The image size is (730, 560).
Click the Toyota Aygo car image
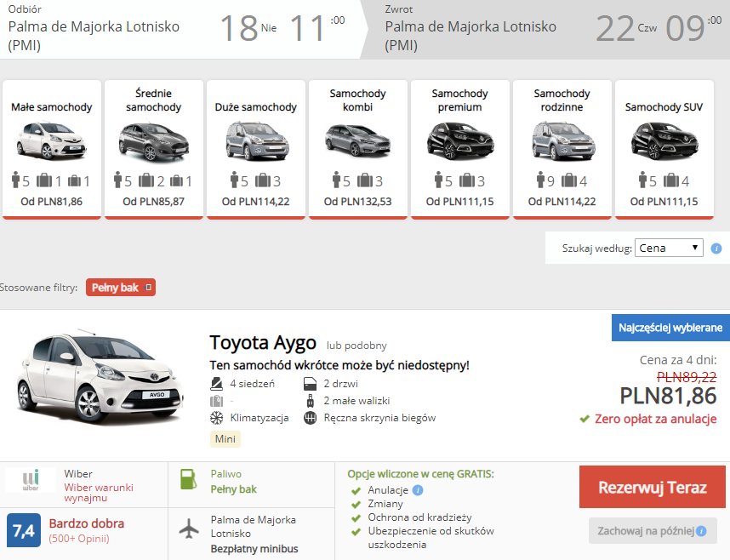coord(101,377)
